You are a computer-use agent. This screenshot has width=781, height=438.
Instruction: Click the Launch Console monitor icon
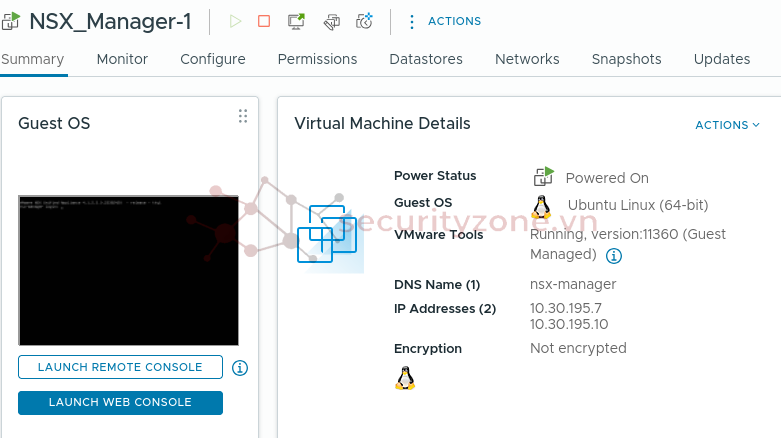pyautogui.click(x=297, y=21)
